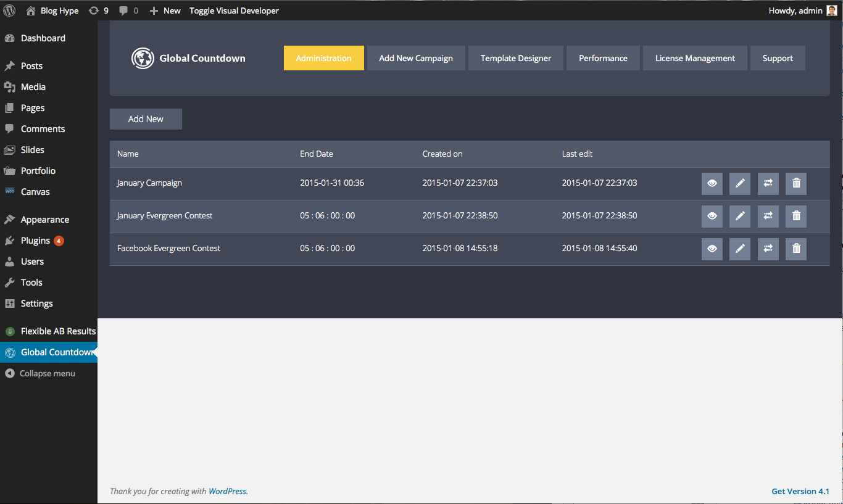Open updates indicator showing 9
This screenshot has height=504, width=843.
click(99, 10)
